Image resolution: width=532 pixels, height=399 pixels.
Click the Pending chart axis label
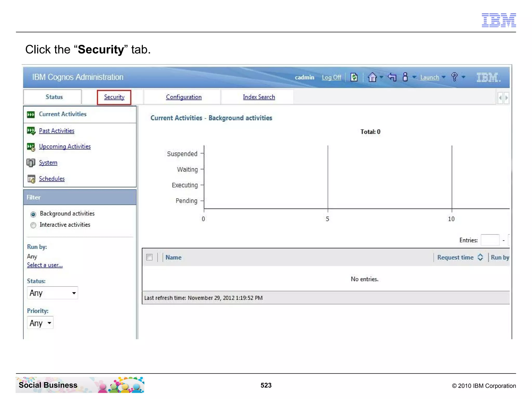tap(186, 201)
